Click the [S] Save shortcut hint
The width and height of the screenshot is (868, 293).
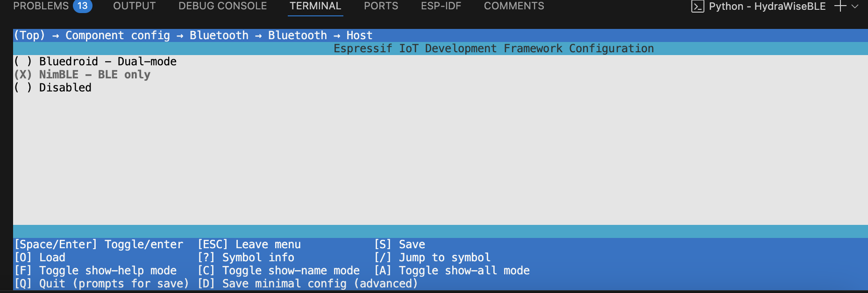pos(399,244)
